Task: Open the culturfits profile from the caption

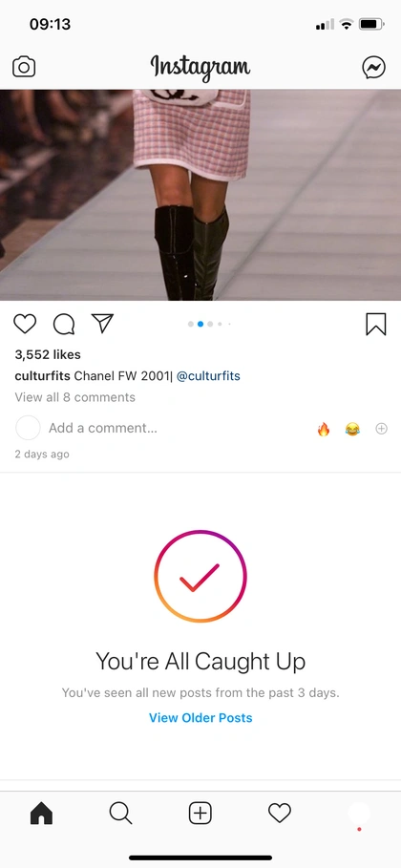Action: 43,376
